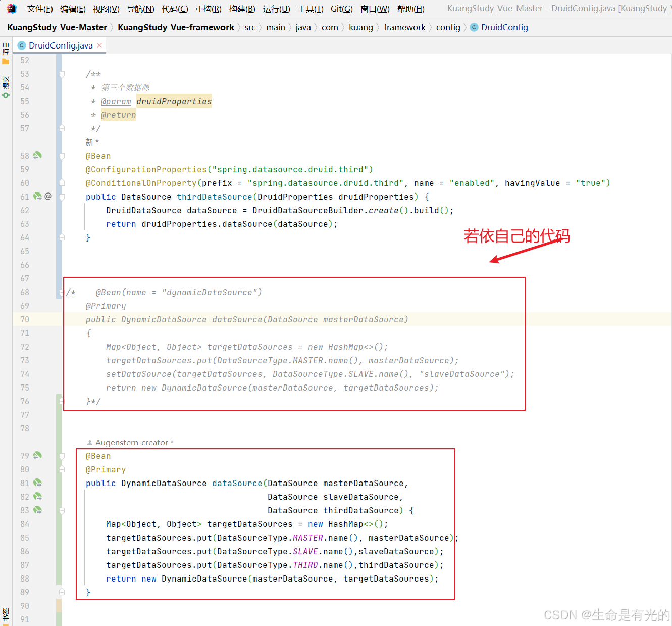Image resolution: width=672 pixels, height=626 pixels.
Task: Open the 书签 bookmarks tool window
Action: (6, 616)
